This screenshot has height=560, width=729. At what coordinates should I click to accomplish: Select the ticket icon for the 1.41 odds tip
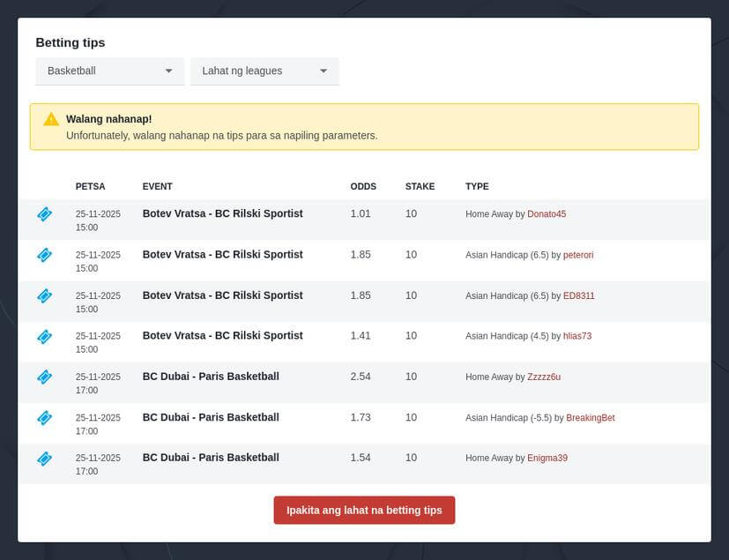click(x=44, y=336)
